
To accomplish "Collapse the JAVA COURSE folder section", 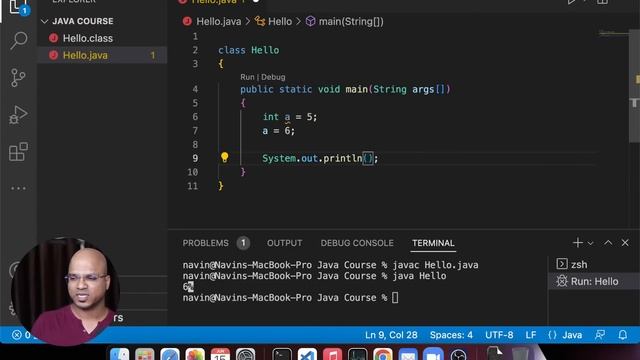I will (44, 21).
